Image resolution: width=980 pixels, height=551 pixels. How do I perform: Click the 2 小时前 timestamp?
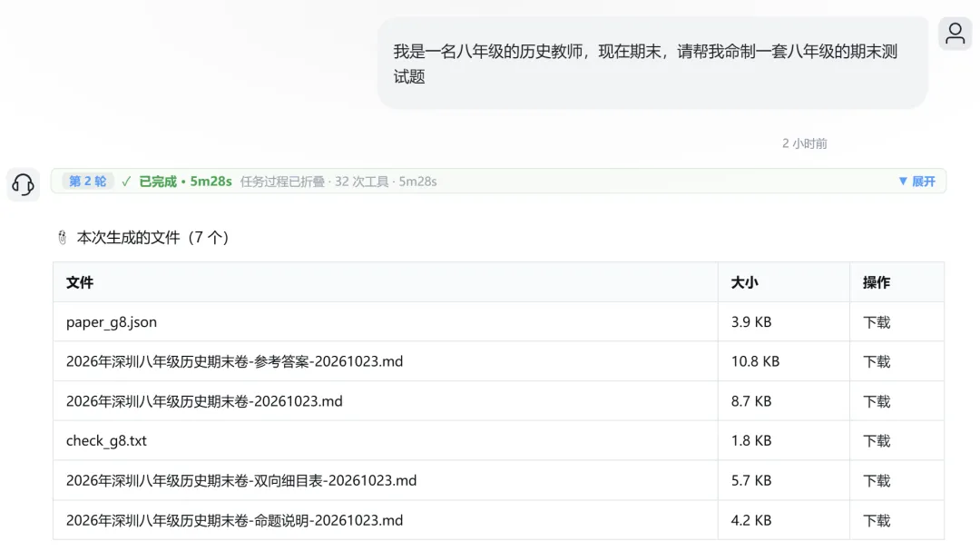pyautogui.click(x=804, y=143)
